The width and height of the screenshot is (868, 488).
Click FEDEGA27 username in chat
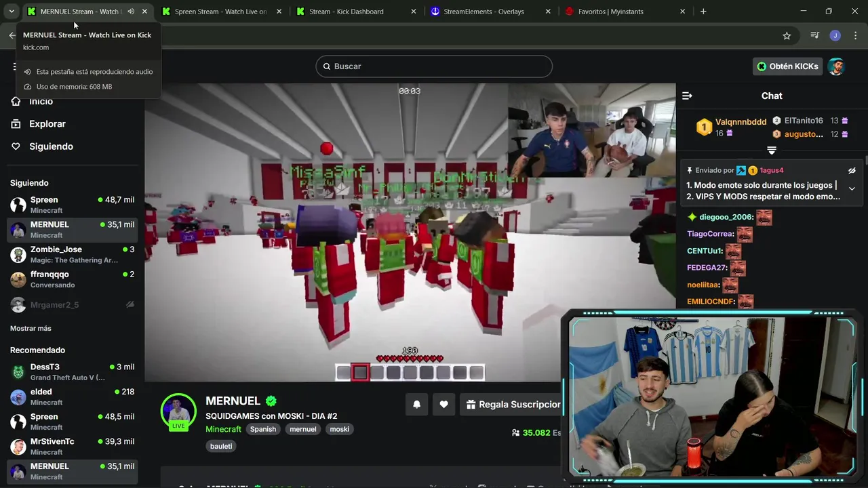pyautogui.click(x=707, y=268)
